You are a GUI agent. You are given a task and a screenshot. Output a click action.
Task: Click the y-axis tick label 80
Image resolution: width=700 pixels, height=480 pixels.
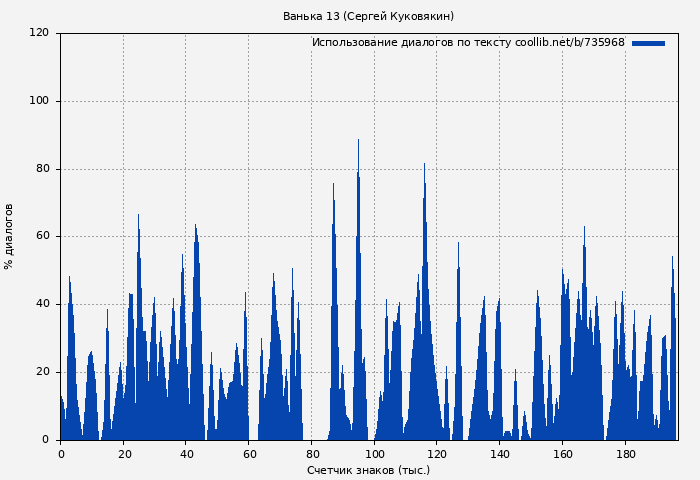click(42, 169)
